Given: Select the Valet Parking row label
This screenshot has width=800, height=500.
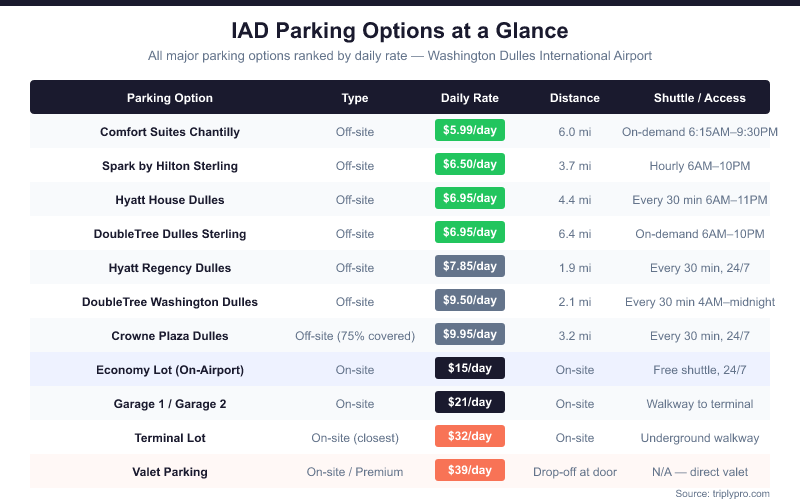Looking at the screenshot, I should (170, 472).
